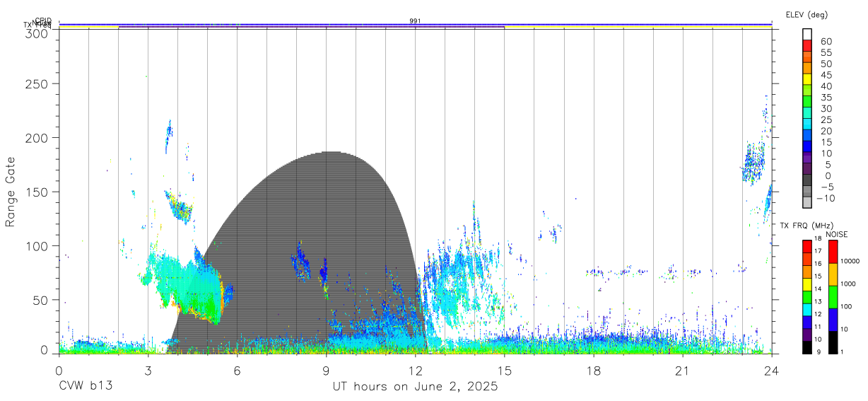
Task: Click the red segment of the ELEV color bar
Action: pos(807,45)
